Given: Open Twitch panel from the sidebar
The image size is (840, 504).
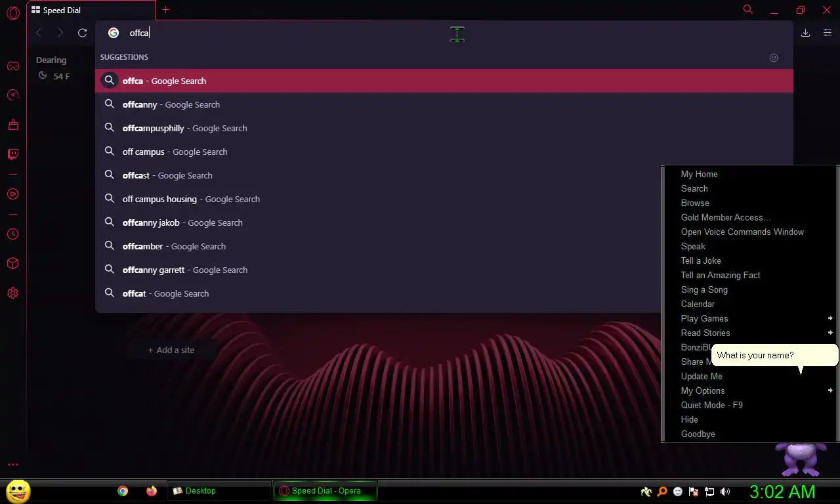Looking at the screenshot, I should click(12, 154).
